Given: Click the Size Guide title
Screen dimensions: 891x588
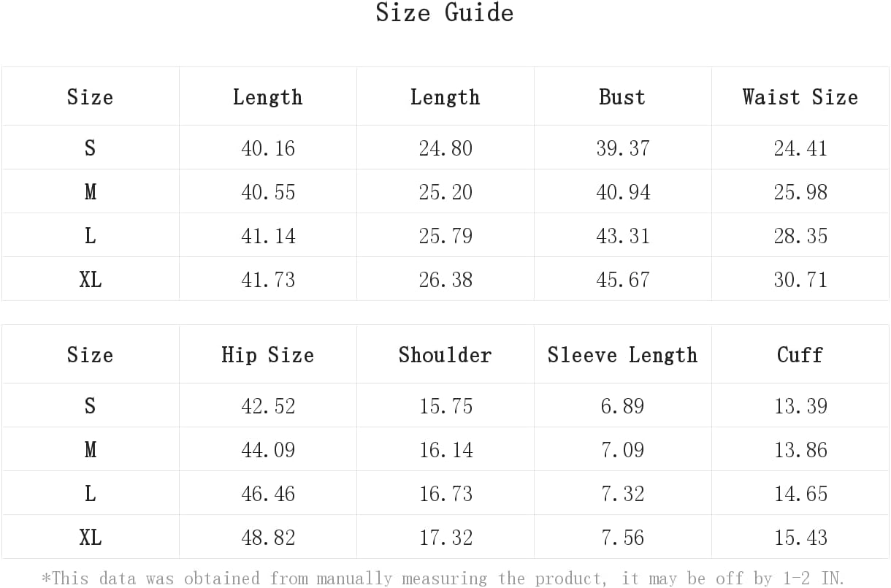Looking at the screenshot, I should pos(445,12).
